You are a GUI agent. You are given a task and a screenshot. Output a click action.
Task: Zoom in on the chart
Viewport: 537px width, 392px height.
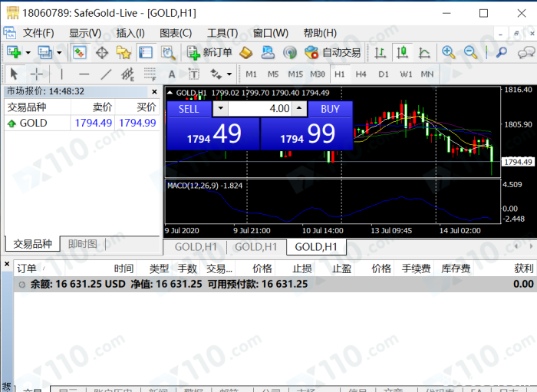point(448,52)
